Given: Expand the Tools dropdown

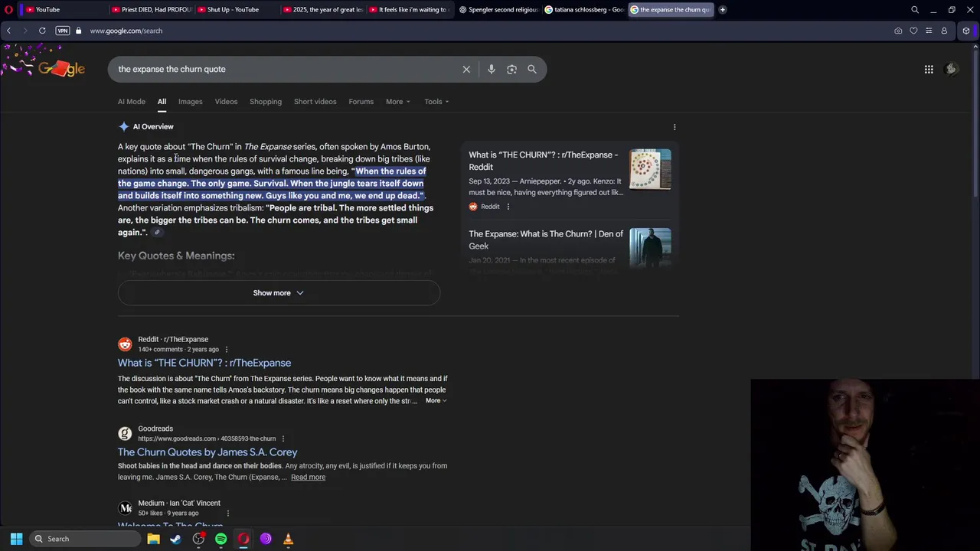Looking at the screenshot, I should click(437, 102).
